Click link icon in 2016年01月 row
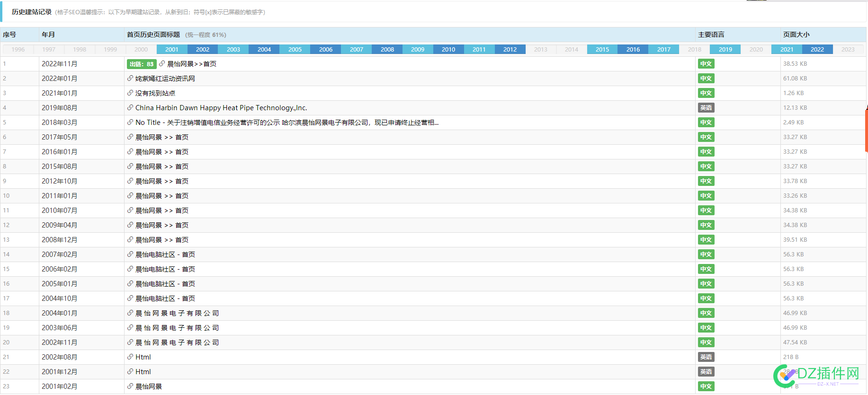This screenshot has height=395, width=868. [130, 151]
